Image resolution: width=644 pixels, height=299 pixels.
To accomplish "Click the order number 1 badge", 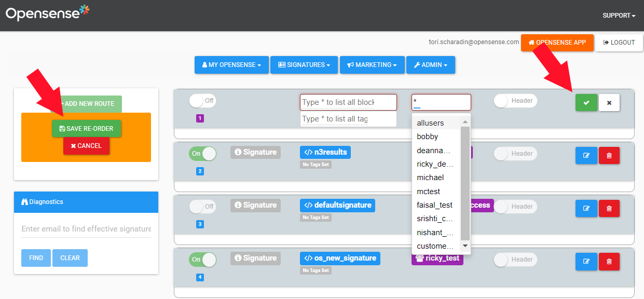I will (200, 118).
